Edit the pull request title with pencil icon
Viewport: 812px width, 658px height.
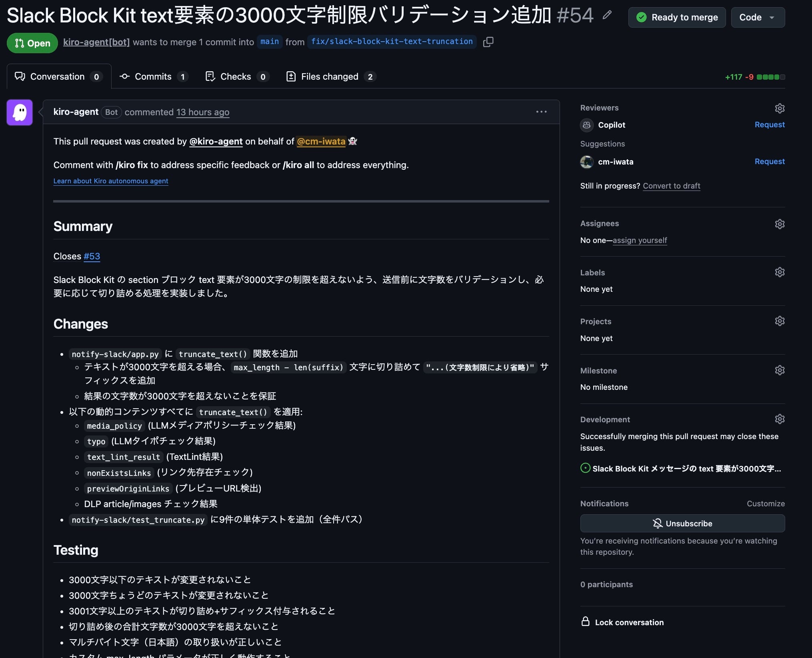pyautogui.click(x=607, y=15)
